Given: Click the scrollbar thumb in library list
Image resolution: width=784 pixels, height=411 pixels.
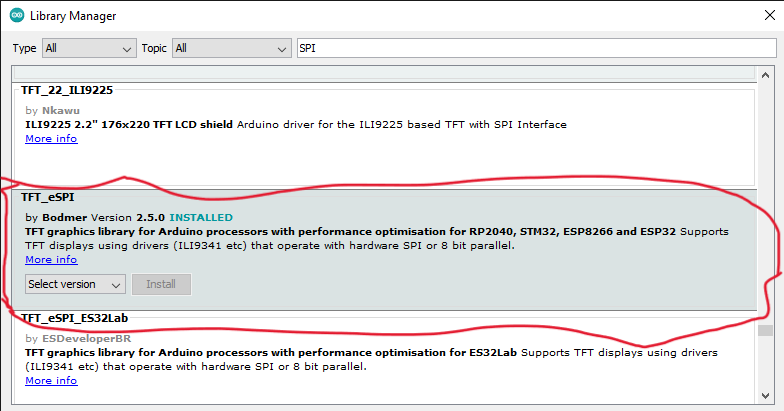Looking at the screenshot, I should coord(766,330).
